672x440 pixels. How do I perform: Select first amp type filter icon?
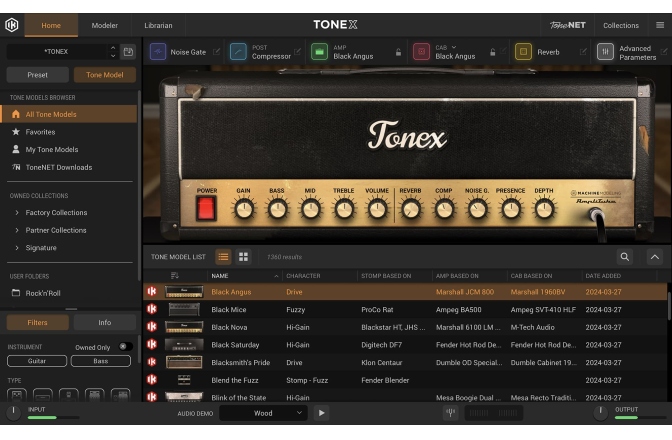(17, 394)
